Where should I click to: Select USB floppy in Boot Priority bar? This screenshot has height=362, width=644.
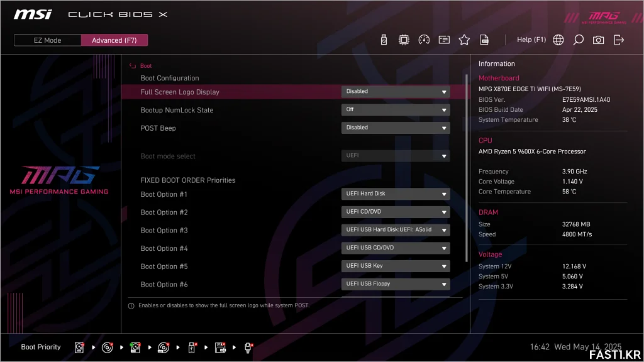(x=220, y=348)
